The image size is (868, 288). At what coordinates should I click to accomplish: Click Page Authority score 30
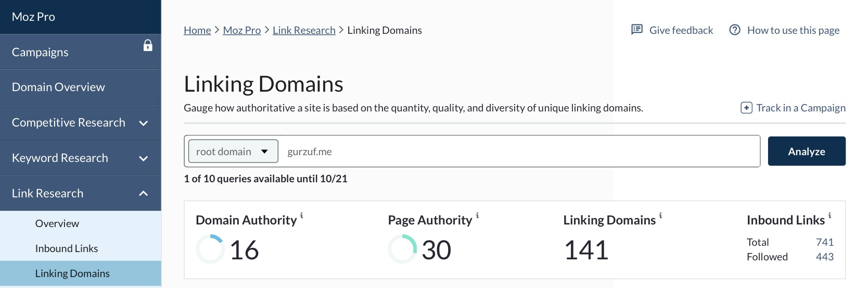[x=436, y=250]
